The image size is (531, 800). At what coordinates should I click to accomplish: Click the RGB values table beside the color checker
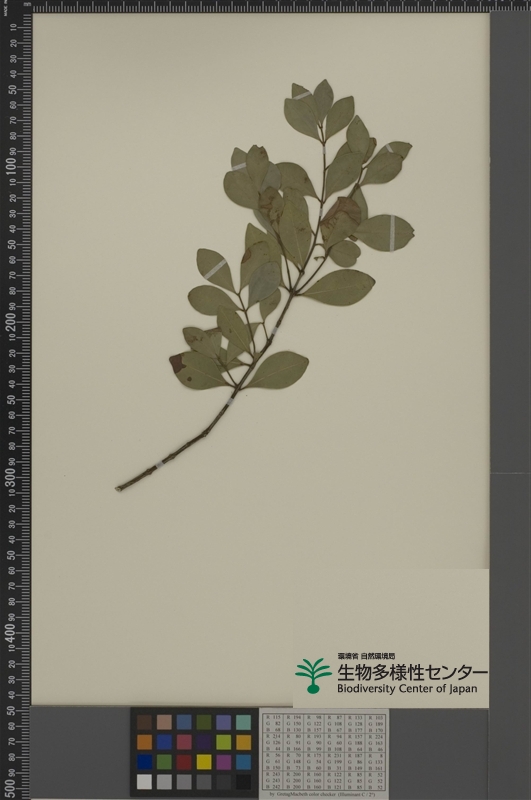(324, 752)
